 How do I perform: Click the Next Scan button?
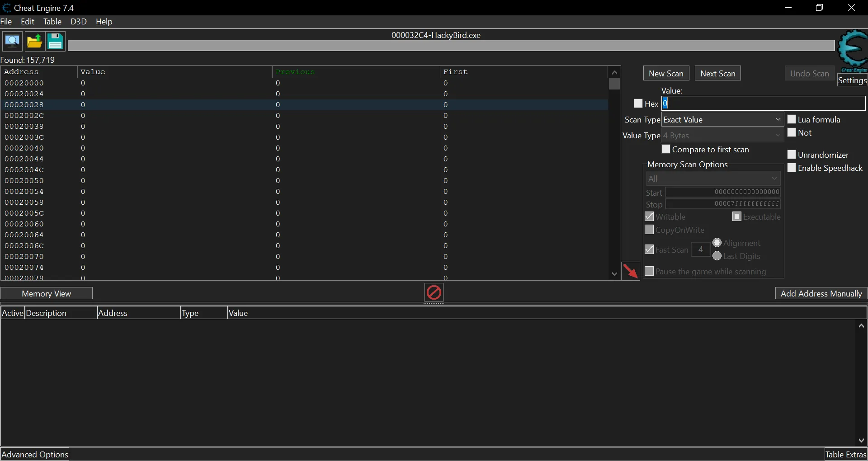click(718, 73)
